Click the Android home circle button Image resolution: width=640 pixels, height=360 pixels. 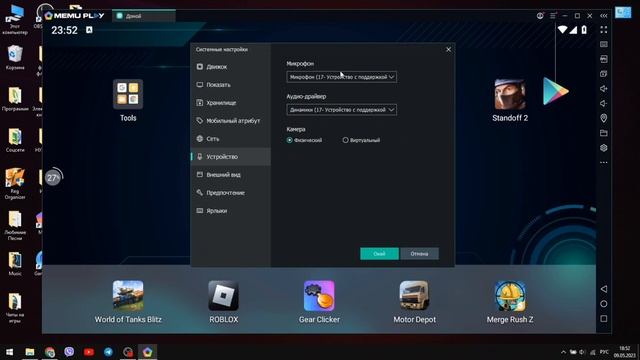coord(604,304)
